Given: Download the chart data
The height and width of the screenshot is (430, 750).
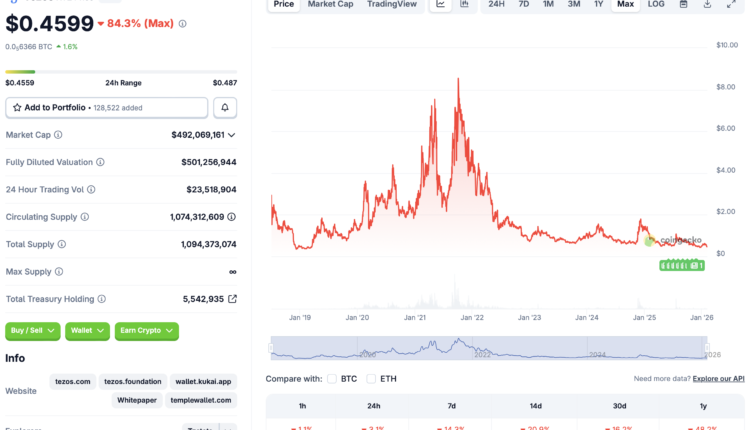Looking at the screenshot, I should tap(707, 5).
